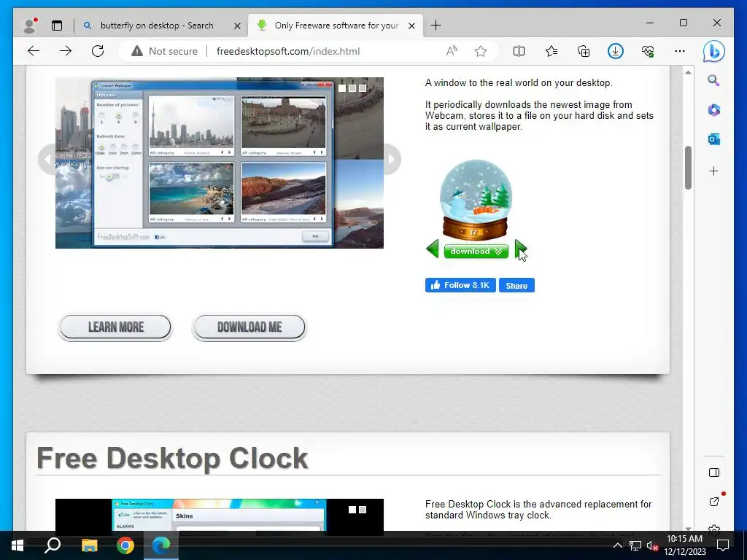The height and width of the screenshot is (560, 747).
Task: Select second Desktop Clock slide indicator
Action: point(363,510)
